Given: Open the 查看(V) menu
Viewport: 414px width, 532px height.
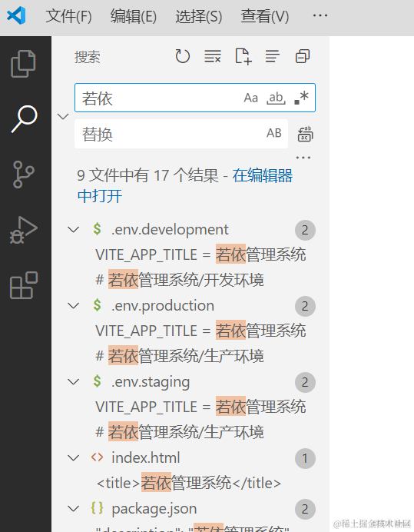Looking at the screenshot, I should coord(265,16).
